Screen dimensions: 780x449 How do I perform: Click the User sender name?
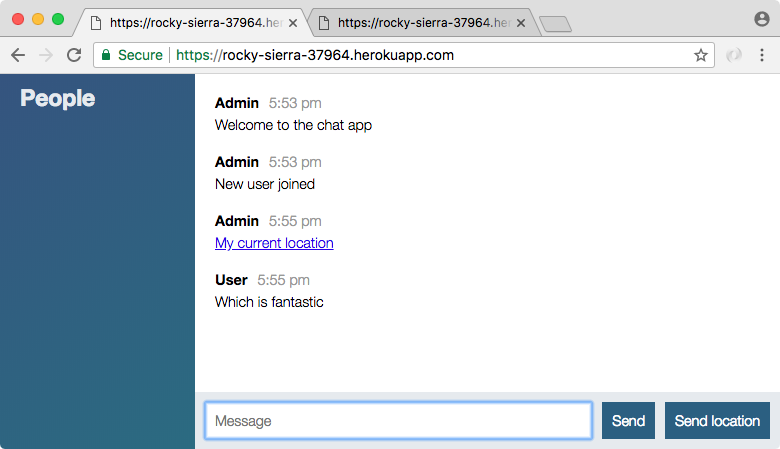click(x=231, y=280)
